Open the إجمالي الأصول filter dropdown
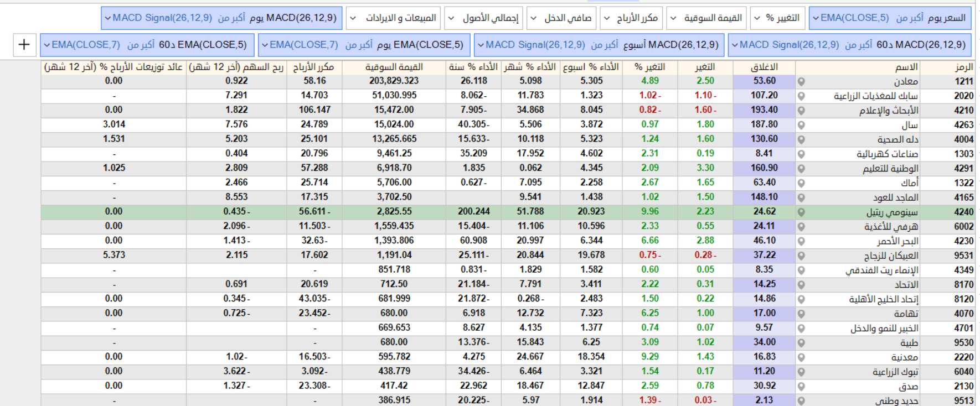980x406 pixels. (x=484, y=18)
